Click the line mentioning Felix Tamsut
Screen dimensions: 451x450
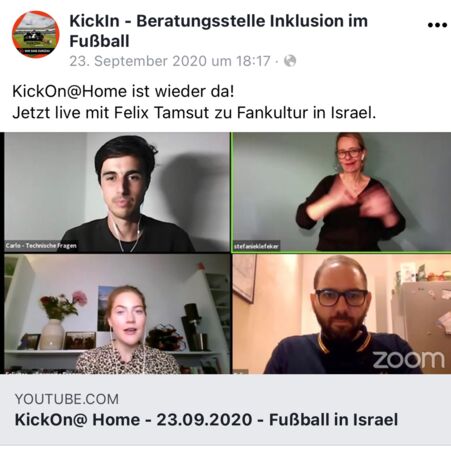(194, 113)
